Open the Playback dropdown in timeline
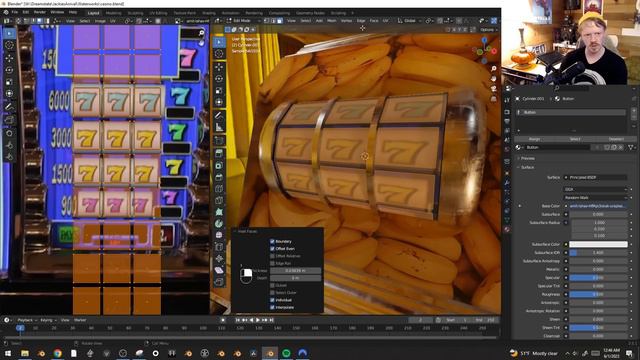640x360 pixels. [27, 320]
